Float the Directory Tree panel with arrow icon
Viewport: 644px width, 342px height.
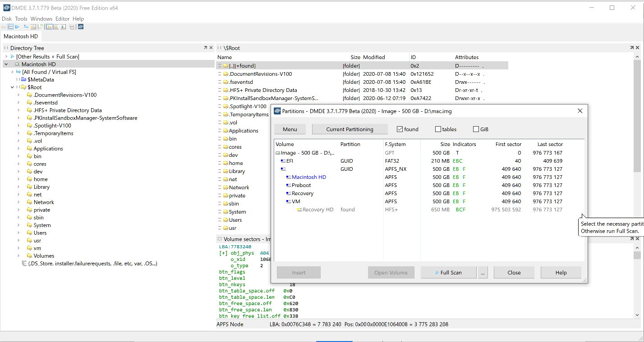[x=206, y=48]
